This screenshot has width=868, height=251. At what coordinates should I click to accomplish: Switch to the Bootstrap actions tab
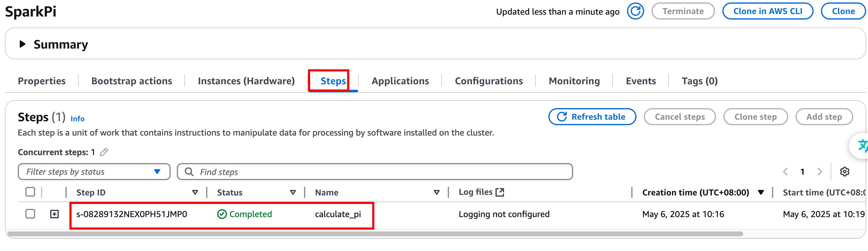pos(132,81)
